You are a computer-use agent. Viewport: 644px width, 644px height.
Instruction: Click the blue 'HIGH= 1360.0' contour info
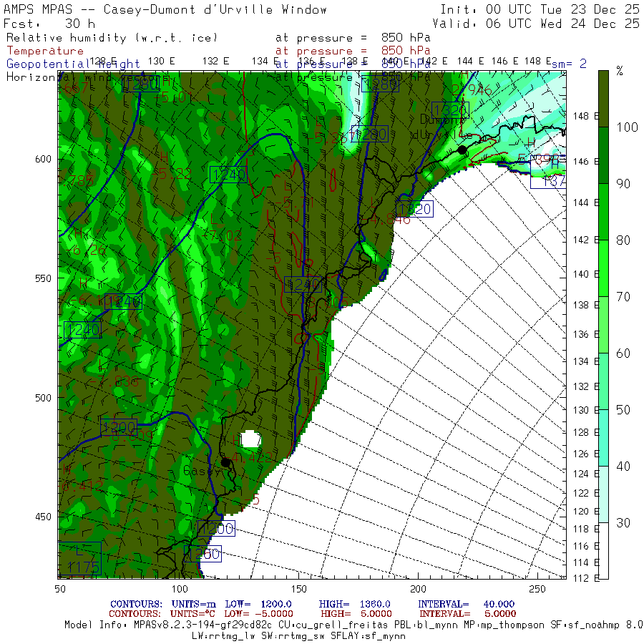pyautogui.click(x=354, y=604)
